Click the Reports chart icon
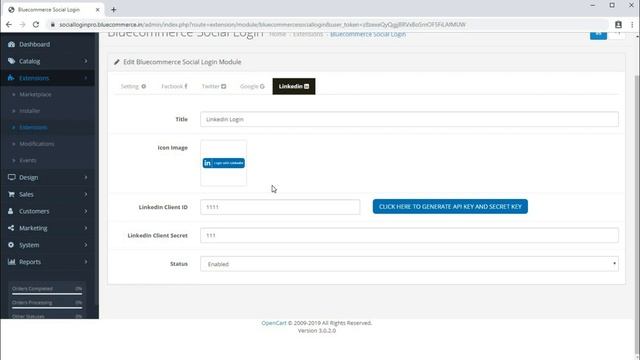The height and width of the screenshot is (360, 640). (11, 262)
